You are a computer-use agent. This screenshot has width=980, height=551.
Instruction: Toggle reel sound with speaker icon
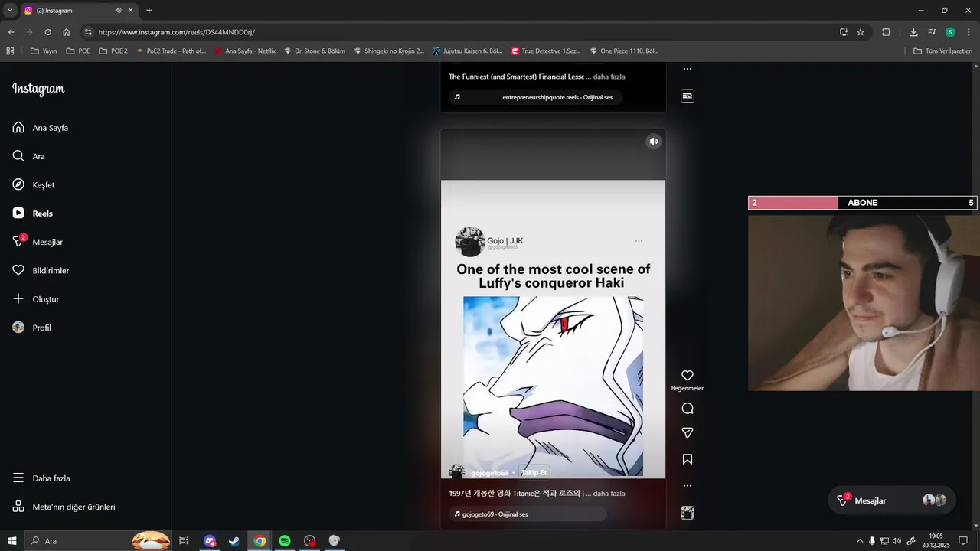[654, 142]
